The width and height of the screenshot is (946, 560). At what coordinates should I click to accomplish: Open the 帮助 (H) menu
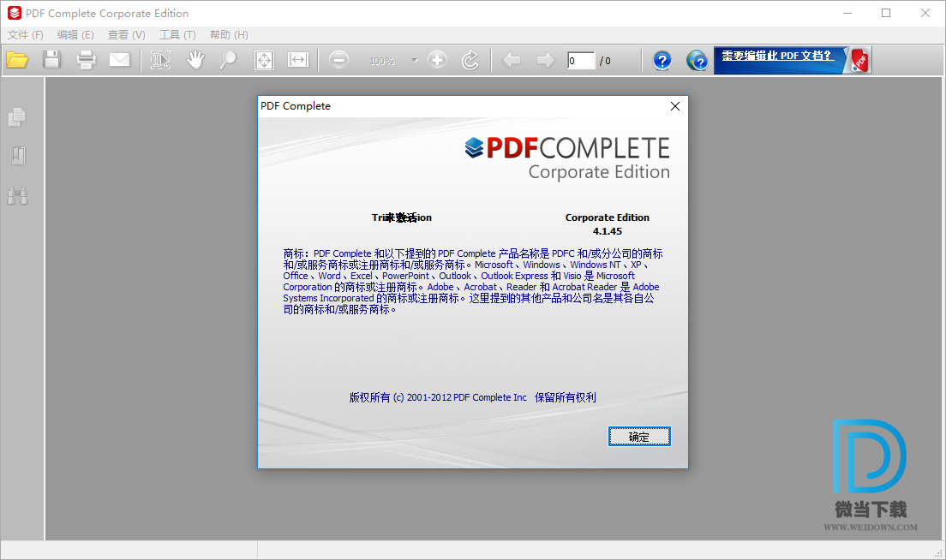pyautogui.click(x=229, y=35)
